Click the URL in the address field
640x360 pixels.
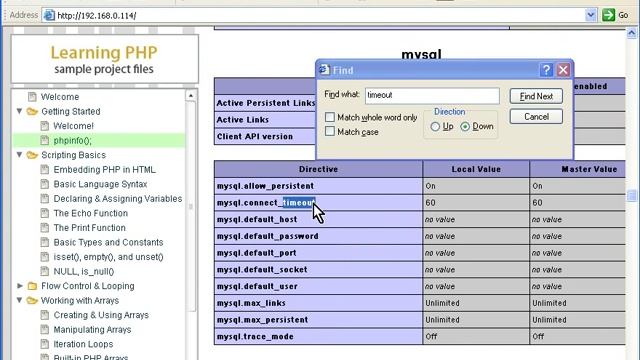(97, 16)
